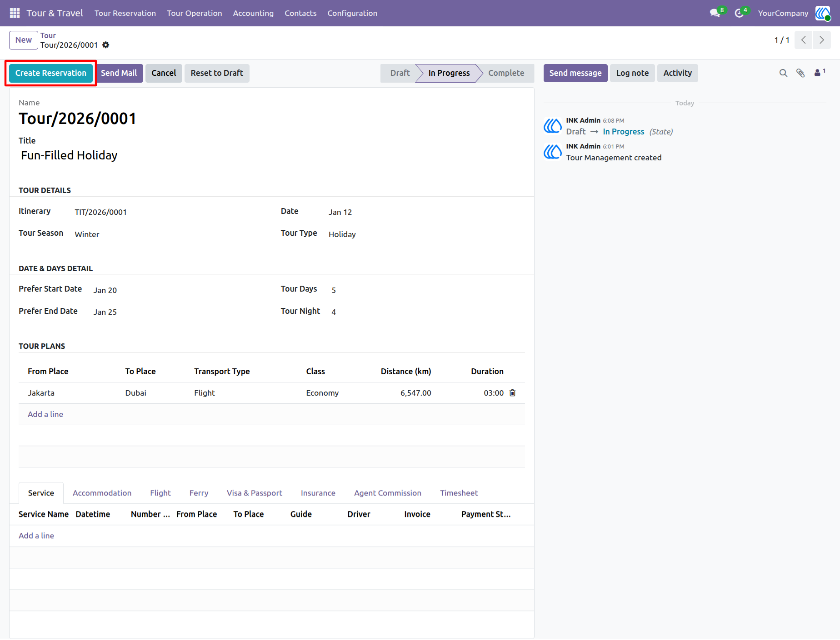Open the Itinerary field TIT/2026/0001
The width and height of the screenshot is (840, 640).
(x=101, y=212)
